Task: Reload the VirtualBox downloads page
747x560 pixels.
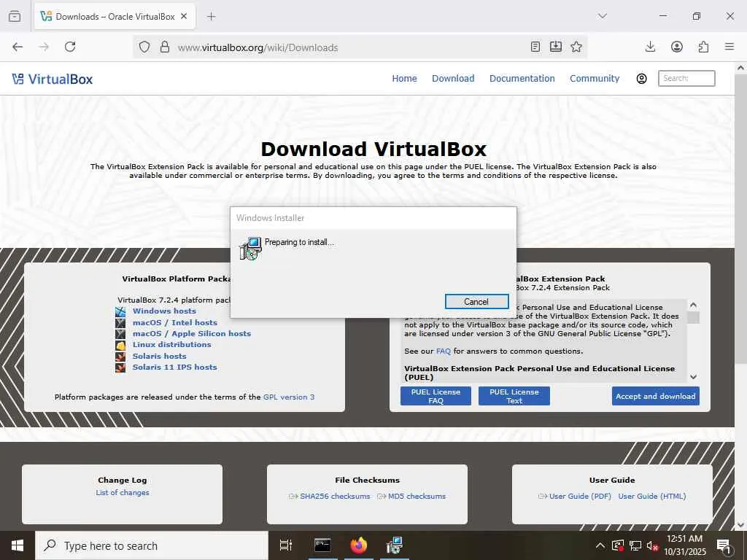Action: coord(70,47)
